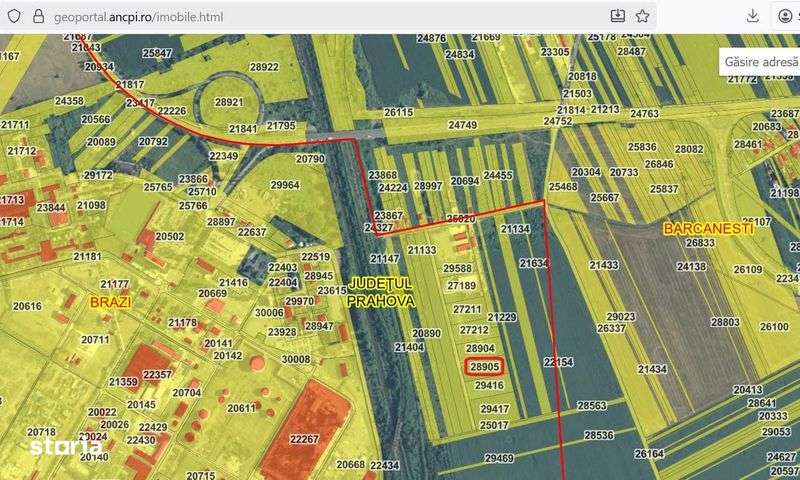Click the BARCANESTI locality label
This screenshot has height=480, width=800.
[708, 229]
